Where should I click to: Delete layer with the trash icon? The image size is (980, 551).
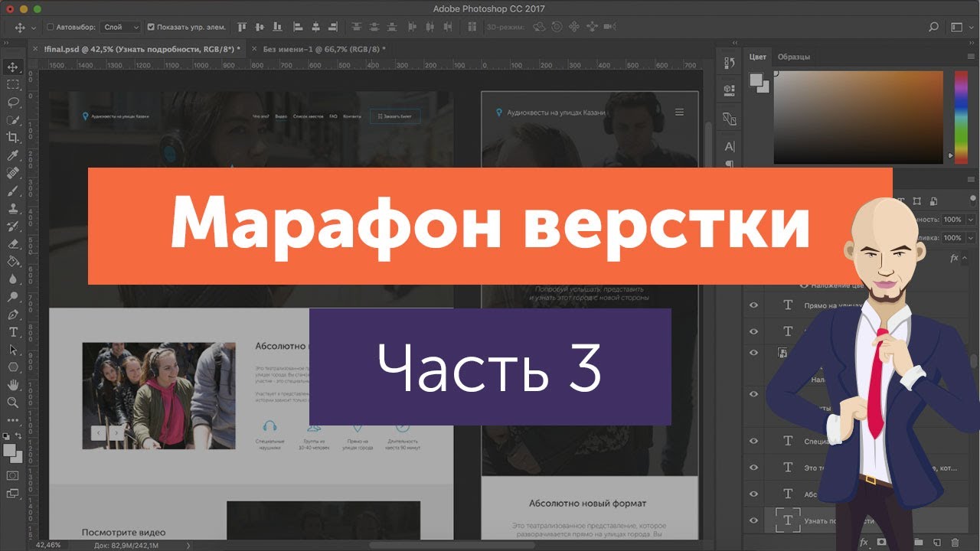(x=954, y=542)
